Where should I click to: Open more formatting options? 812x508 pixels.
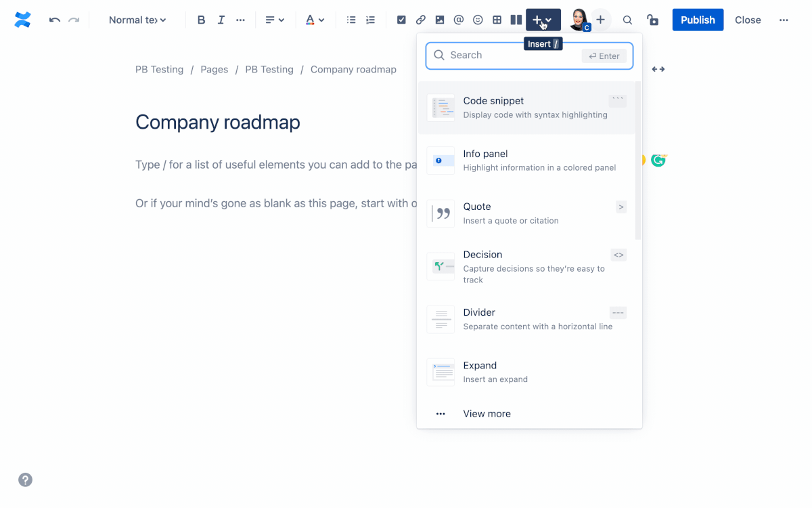pyautogui.click(x=240, y=20)
